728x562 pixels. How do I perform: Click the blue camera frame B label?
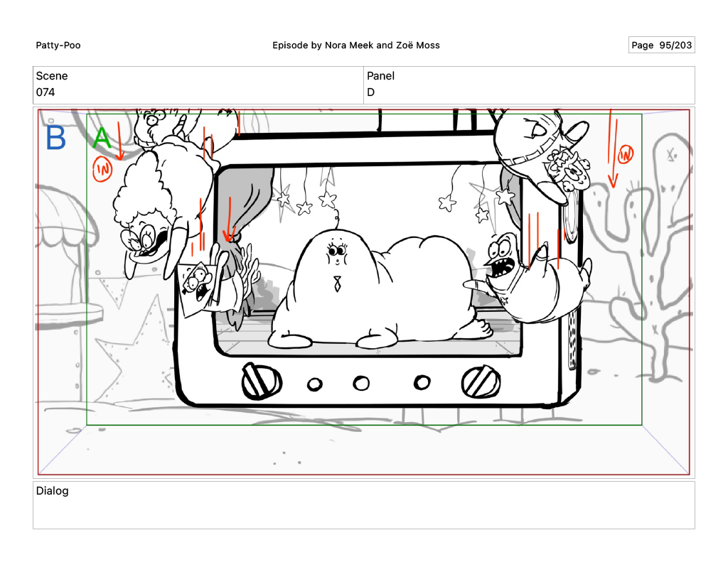point(55,139)
